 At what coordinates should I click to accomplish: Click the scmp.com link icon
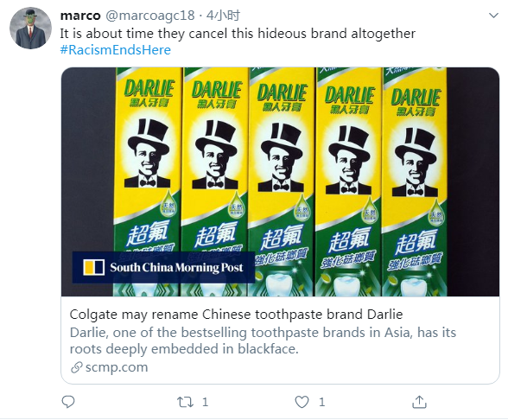click(76, 367)
